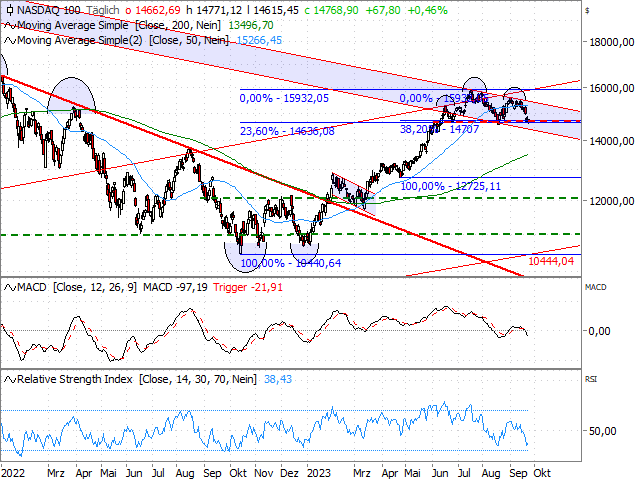The image size is (640, 480).
Task: Click the 2023 time axis label
Action: click(x=319, y=473)
